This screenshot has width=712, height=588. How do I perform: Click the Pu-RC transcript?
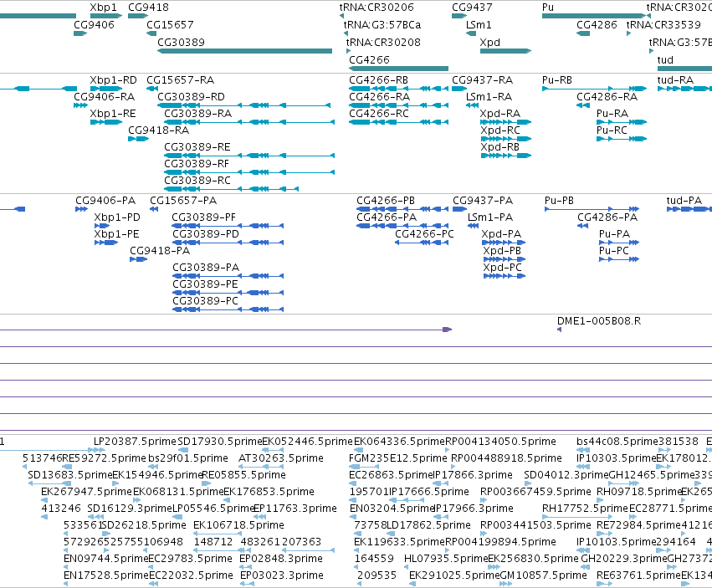622,139
